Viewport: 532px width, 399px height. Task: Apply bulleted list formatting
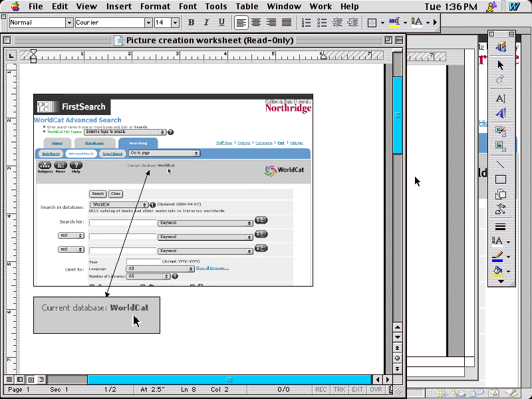tap(322, 23)
